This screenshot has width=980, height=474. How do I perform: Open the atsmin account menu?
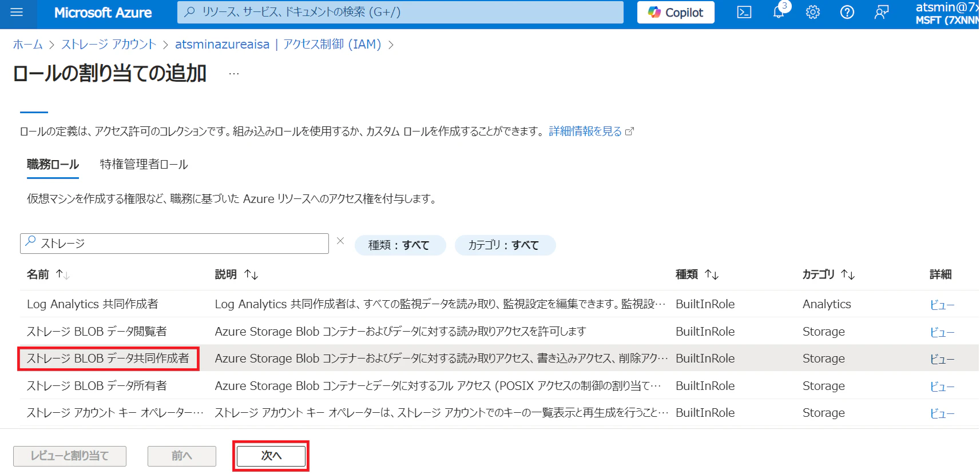click(x=947, y=13)
